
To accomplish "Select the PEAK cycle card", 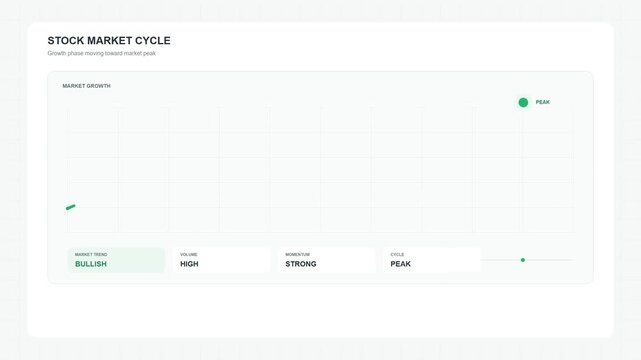I will pyautogui.click(x=432, y=260).
